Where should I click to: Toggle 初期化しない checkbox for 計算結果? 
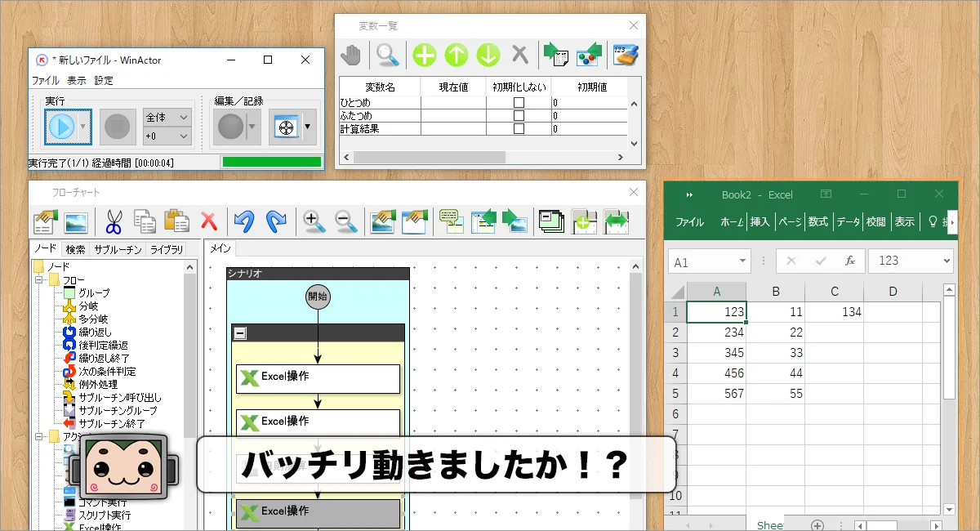[519, 128]
